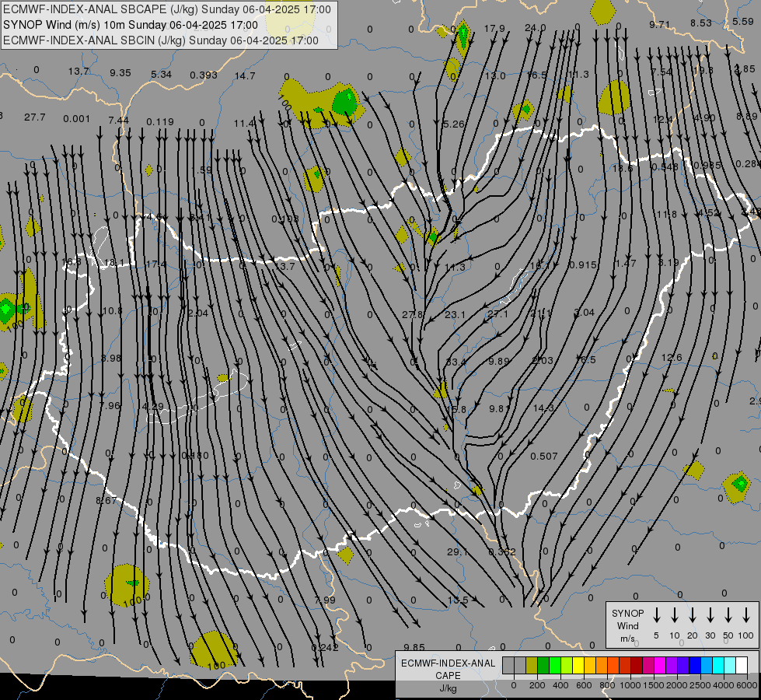
Task: Click the map value 5.59
Action: click(x=743, y=21)
